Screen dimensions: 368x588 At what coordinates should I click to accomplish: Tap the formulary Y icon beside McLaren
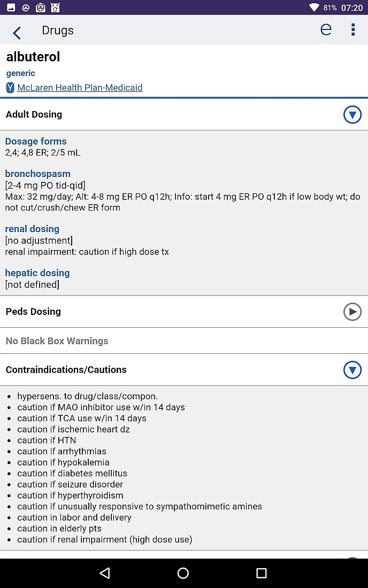pyautogui.click(x=10, y=88)
